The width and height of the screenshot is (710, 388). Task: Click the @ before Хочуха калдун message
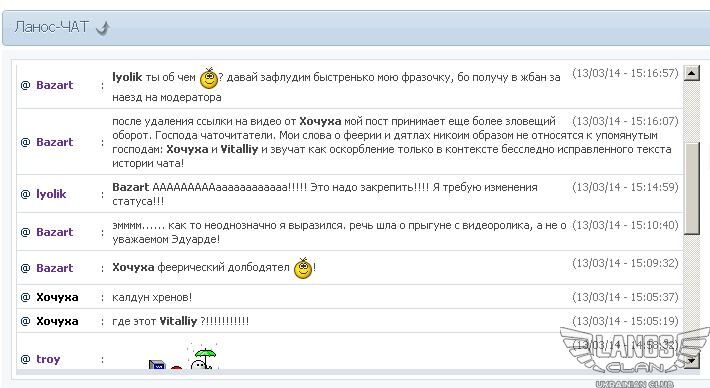pos(25,297)
